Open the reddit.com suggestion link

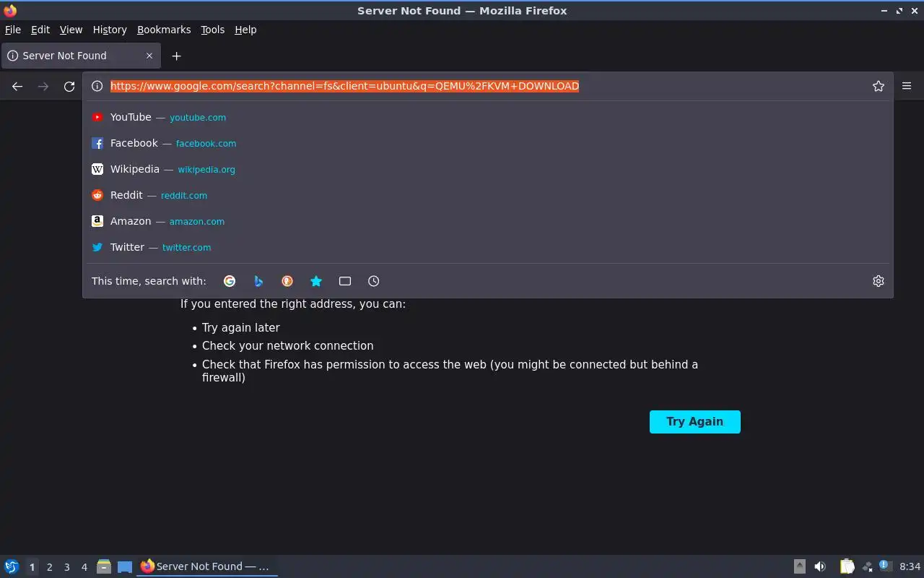(x=184, y=195)
